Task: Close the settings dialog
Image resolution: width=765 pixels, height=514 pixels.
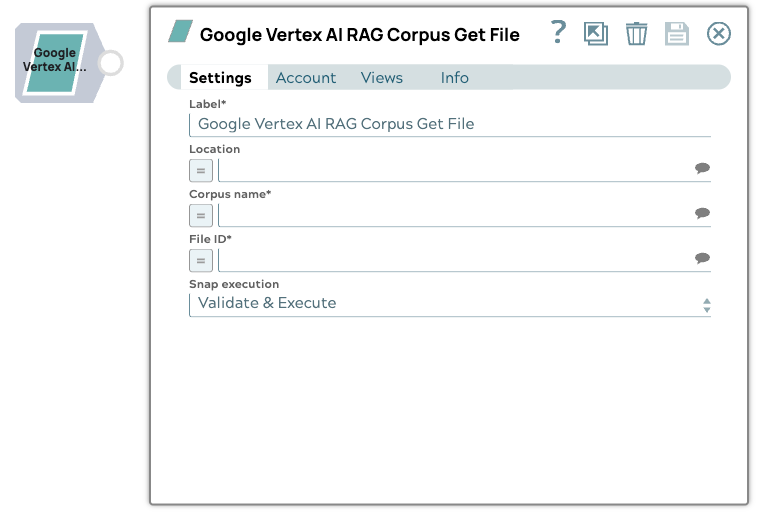Action: point(719,34)
